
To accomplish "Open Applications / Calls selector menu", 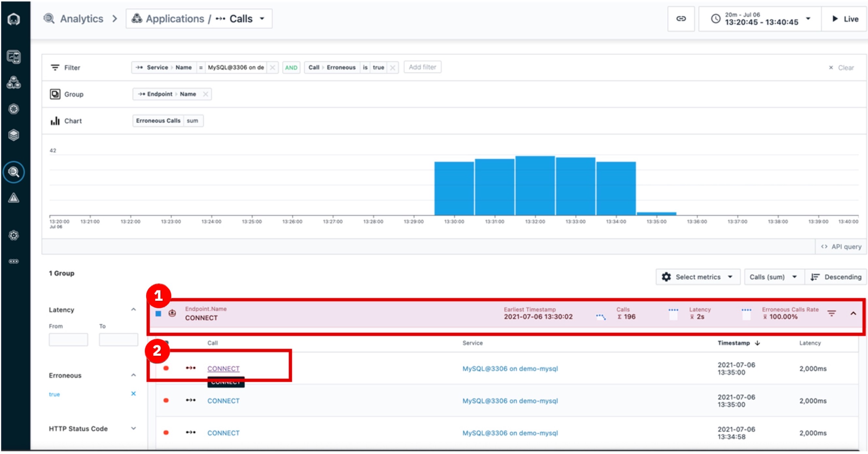I will pos(199,19).
